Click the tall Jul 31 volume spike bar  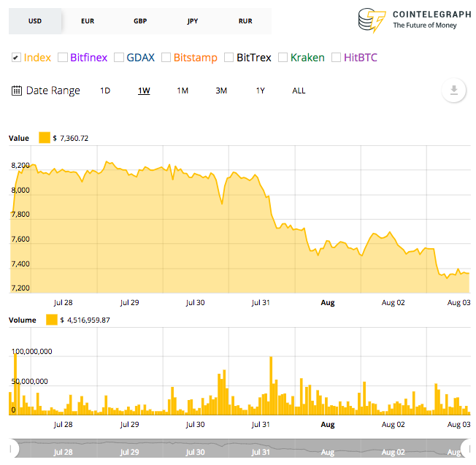(271, 385)
